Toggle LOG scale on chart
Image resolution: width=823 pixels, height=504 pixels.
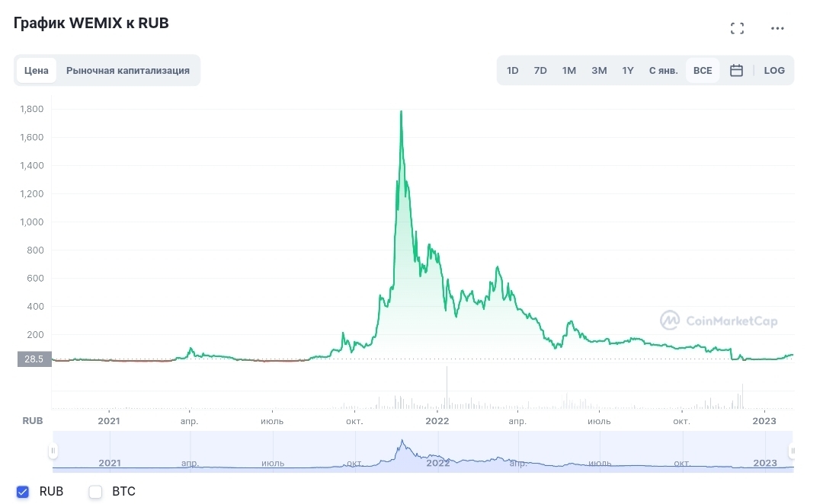tap(774, 70)
